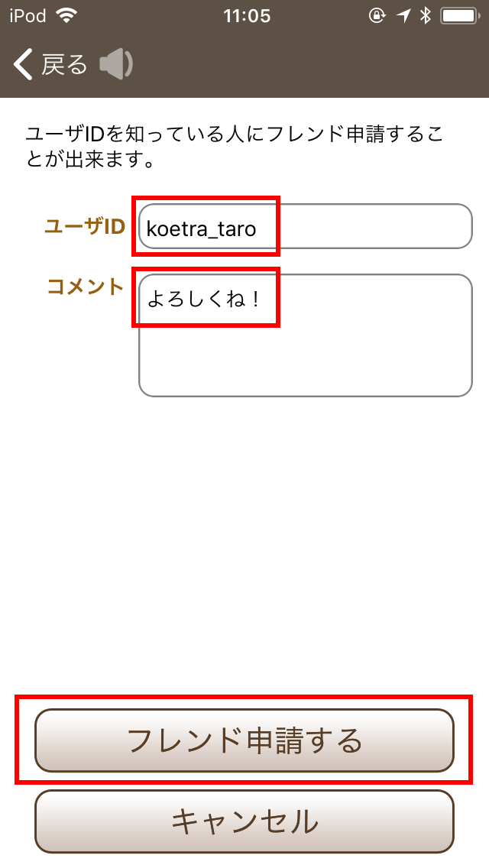Tap the rotation lock status icon
Viewport: 489px width, 868px height.
[x=377, y=16]
